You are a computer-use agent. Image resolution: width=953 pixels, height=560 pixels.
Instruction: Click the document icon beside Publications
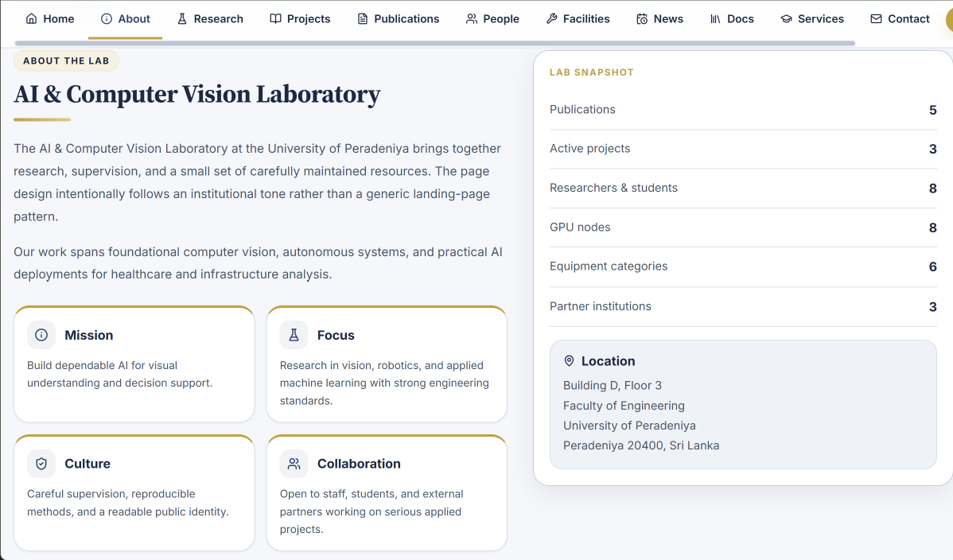[x=362, y=19]
